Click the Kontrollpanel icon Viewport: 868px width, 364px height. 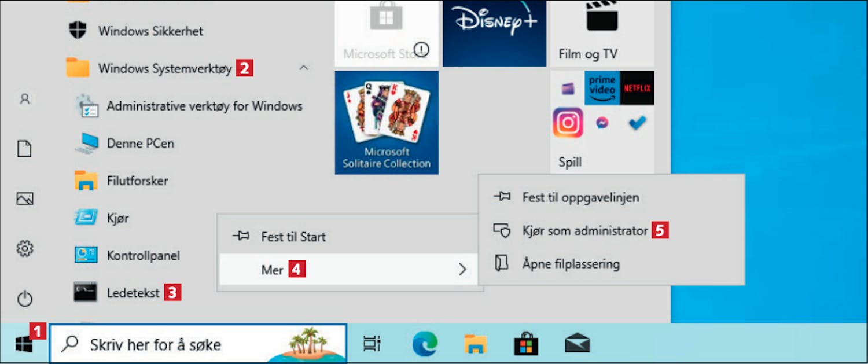[x=86, y=255]
